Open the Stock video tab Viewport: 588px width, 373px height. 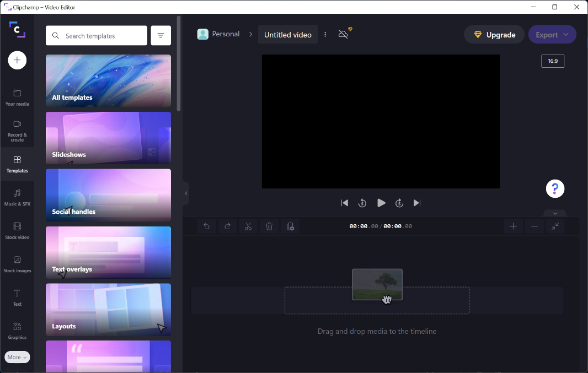[17, 230]
